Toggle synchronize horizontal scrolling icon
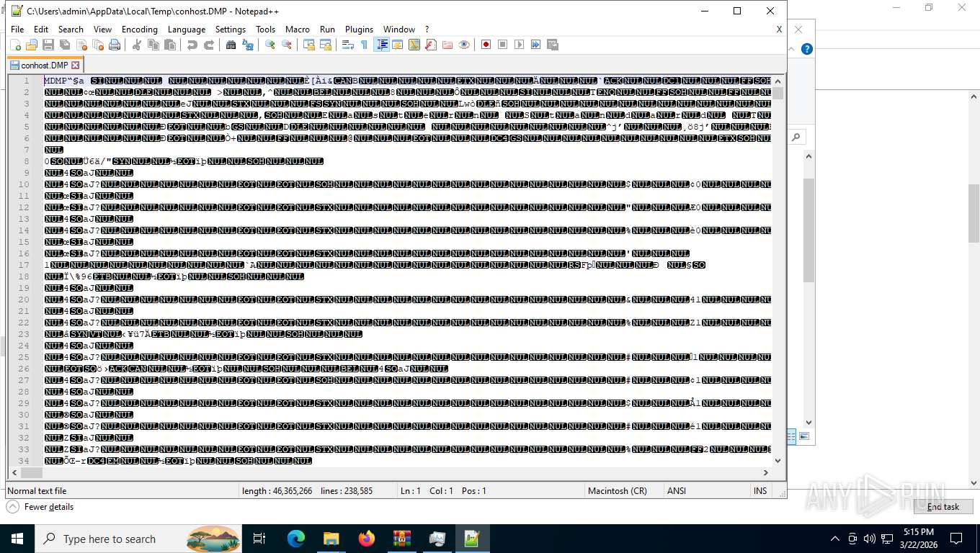The image size is (980, 553). (x=326, y=45)
